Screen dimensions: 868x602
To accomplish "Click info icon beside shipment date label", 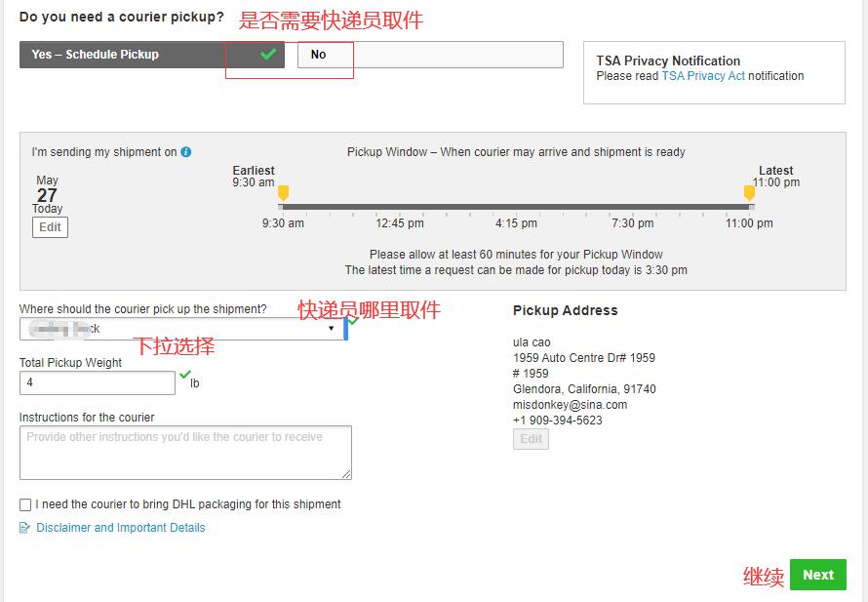I will (186, 152).
